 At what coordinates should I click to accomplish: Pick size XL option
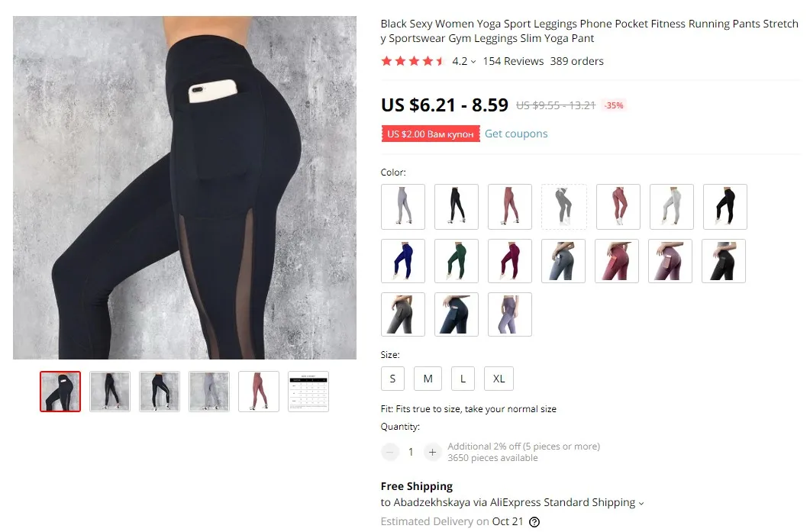tap(499, 379)
